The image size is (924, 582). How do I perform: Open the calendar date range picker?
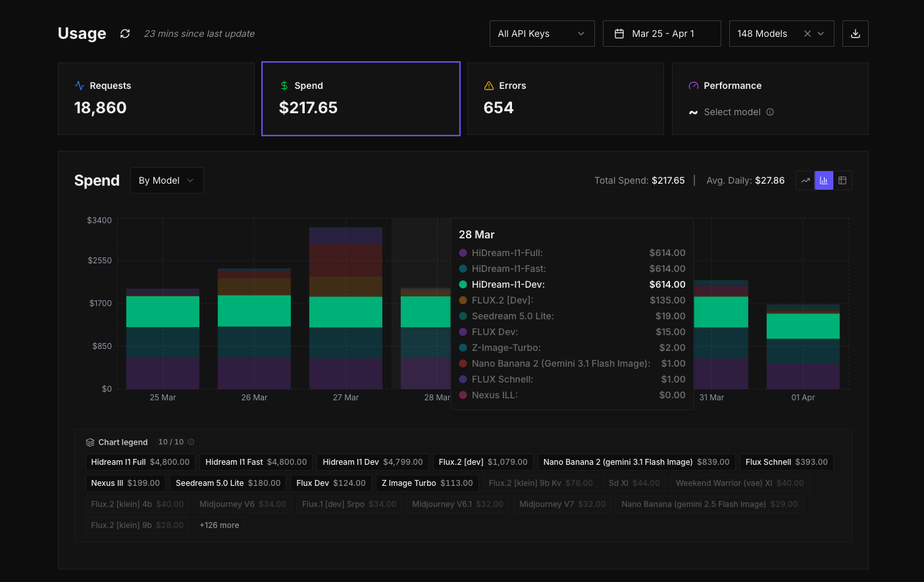click(x=661, y=34)
